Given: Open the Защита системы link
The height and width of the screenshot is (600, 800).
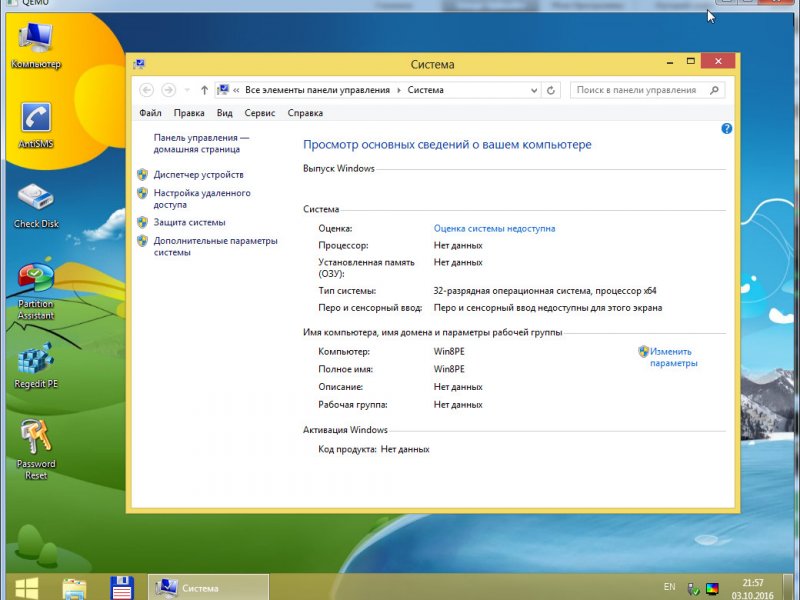Looking at the screenshot, I should [189, 222].
